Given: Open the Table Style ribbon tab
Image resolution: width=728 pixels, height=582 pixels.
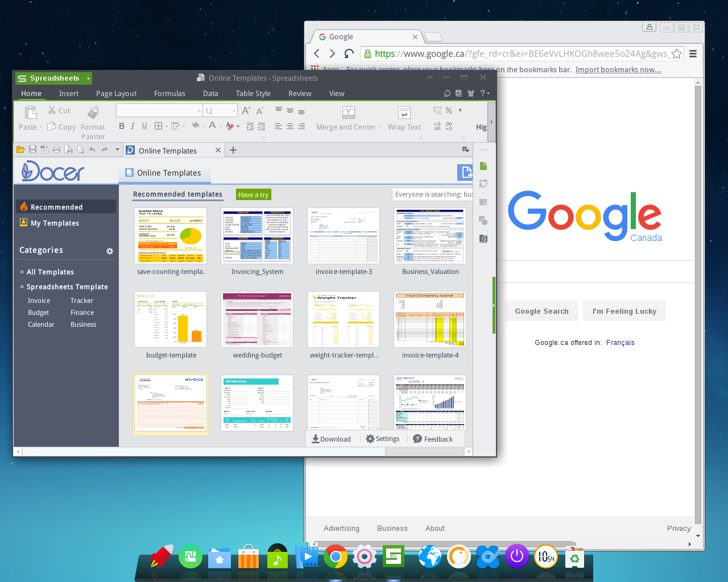Looking at the screenshot, I should 253,94.
